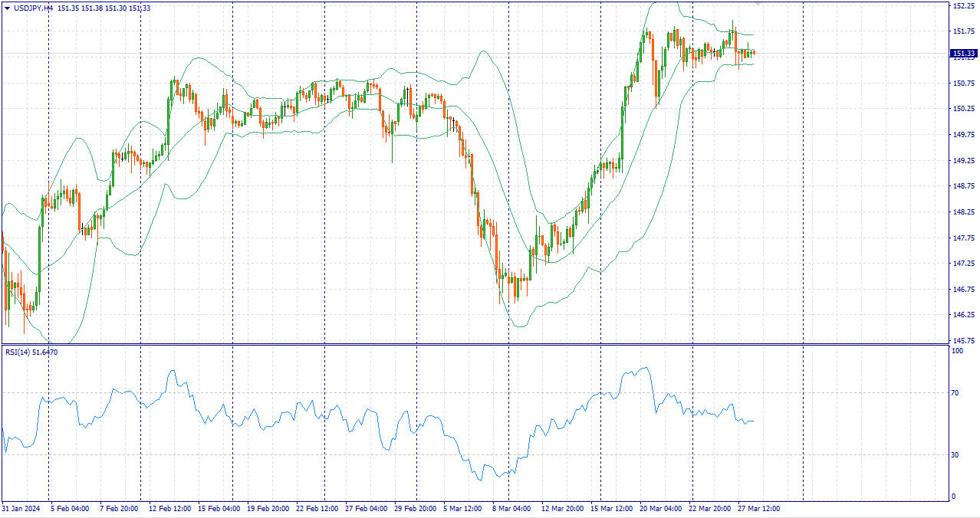
Task: Click the 100 value on RSI scale
Action: click(x=957, y=351)
